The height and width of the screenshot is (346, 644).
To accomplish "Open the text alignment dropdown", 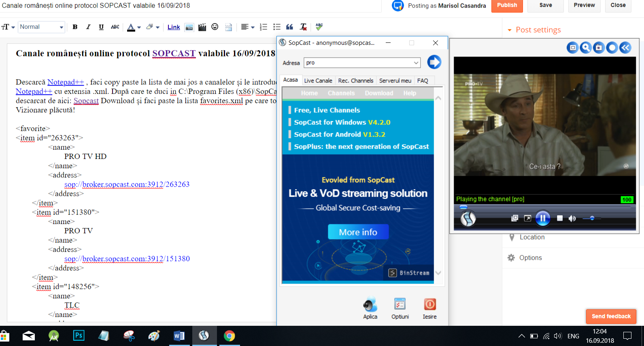I will coord(248,27).
